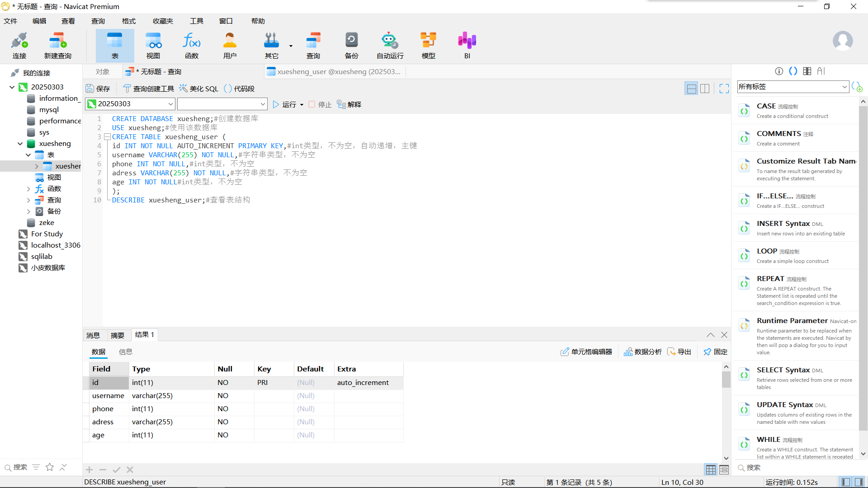This screenshot has width=868, height=488.
Task: Collapse the xuesheng database tree node
Action: (x=20, y=144)
